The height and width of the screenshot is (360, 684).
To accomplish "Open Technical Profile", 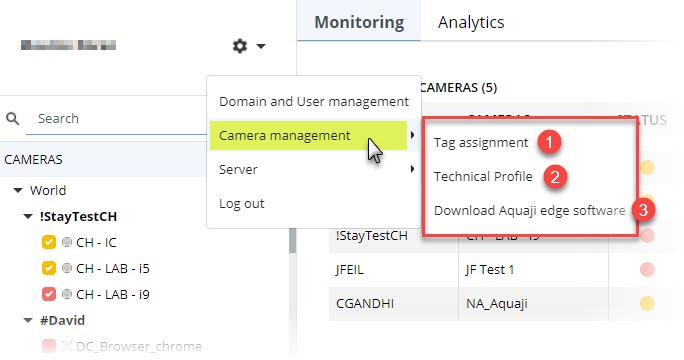I will point(483,176).
